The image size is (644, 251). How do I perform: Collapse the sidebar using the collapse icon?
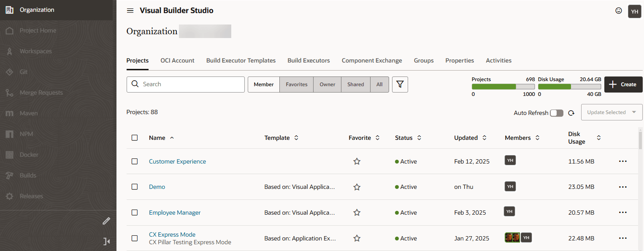(106, 241)
